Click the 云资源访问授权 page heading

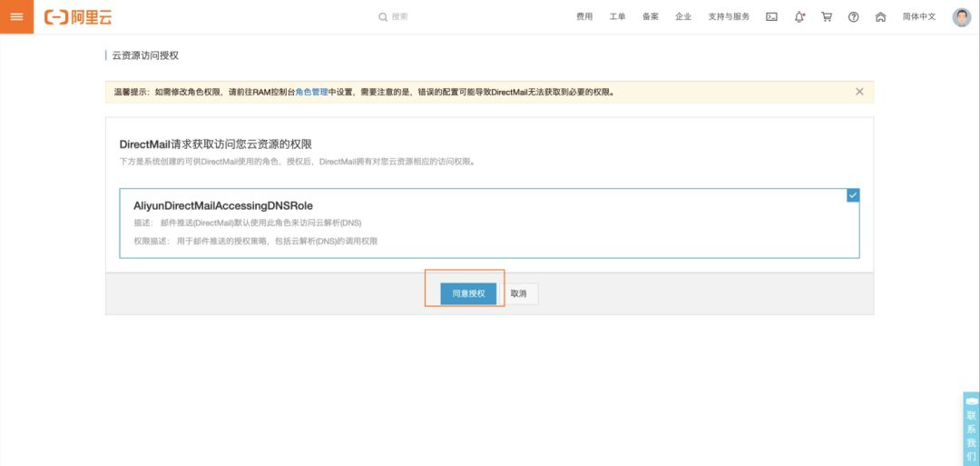145,55
